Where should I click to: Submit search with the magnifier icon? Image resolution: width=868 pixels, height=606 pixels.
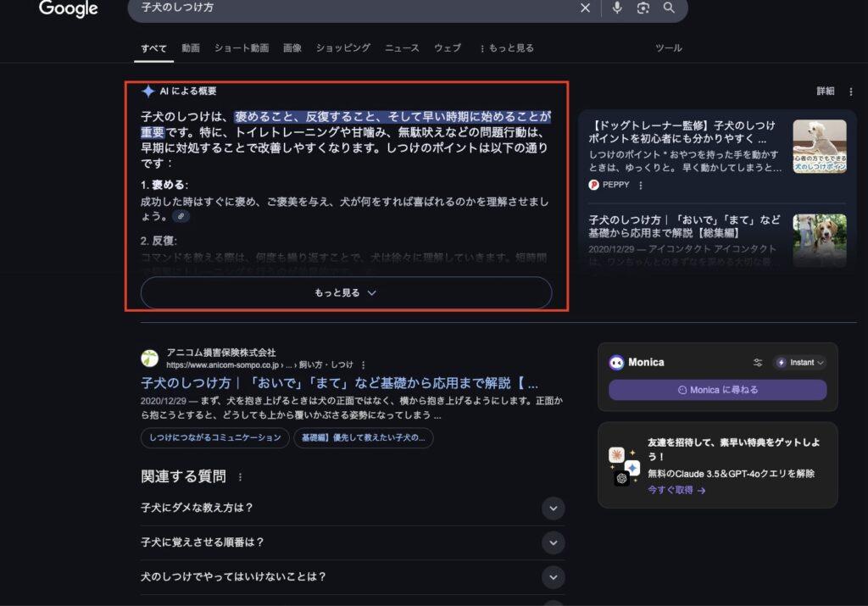coord(669,8)
